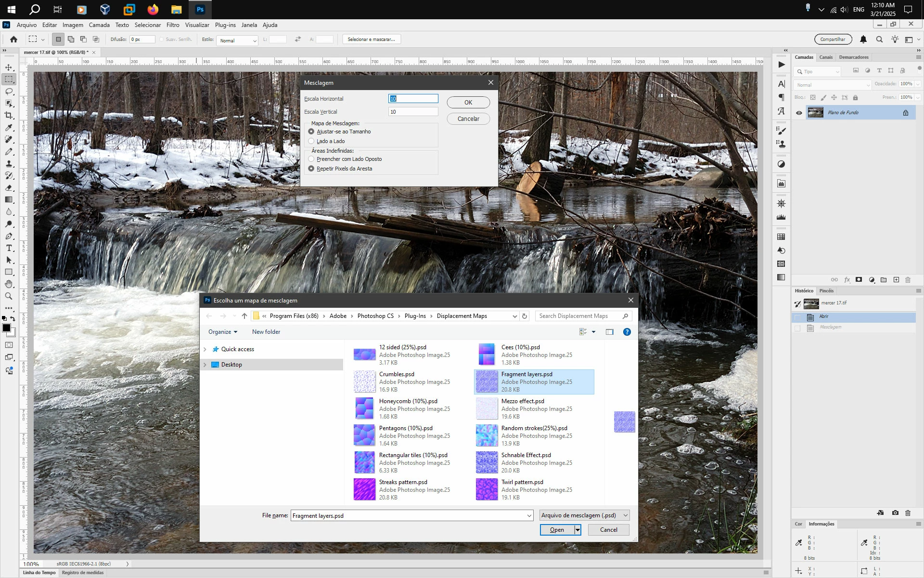The width and height of the screenshot is (924, 578).
Task: Switch to the Canais tab
Action: tap(826, 57)
